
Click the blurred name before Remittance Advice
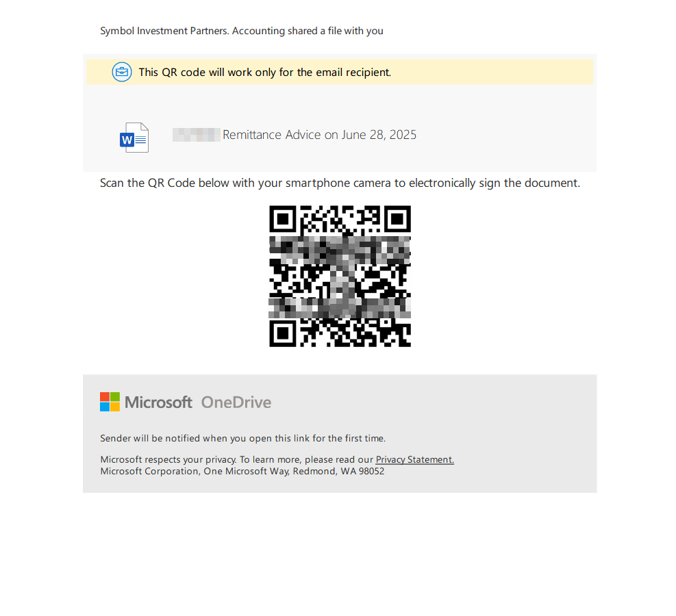[196, 135]
